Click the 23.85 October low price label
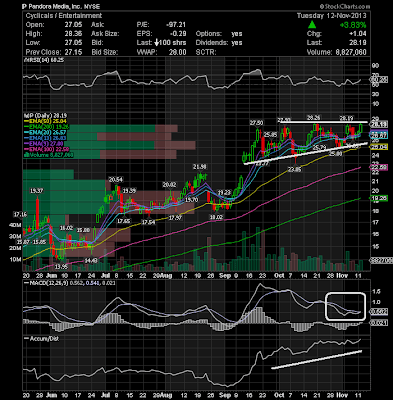This screenshot has height=400, width=393. click(294, 169)
